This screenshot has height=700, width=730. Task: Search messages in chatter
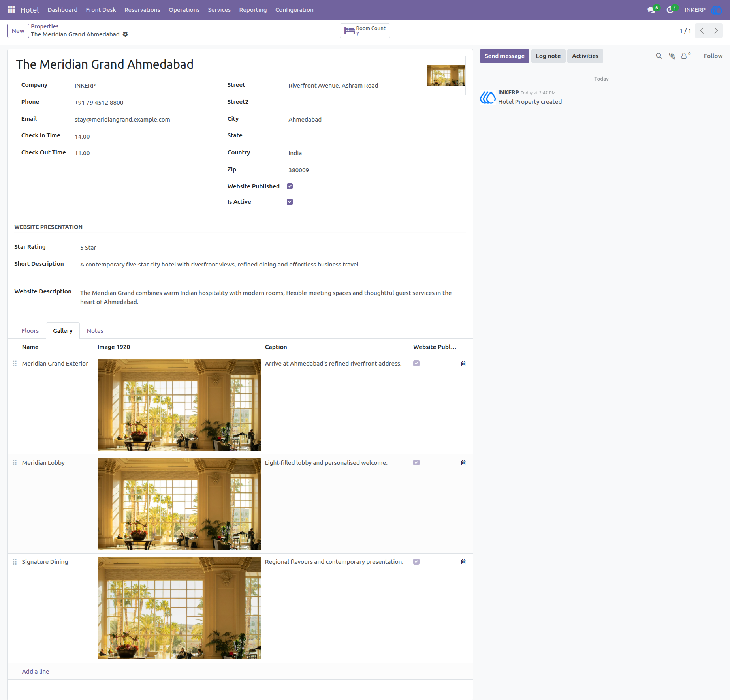[659, 56]
